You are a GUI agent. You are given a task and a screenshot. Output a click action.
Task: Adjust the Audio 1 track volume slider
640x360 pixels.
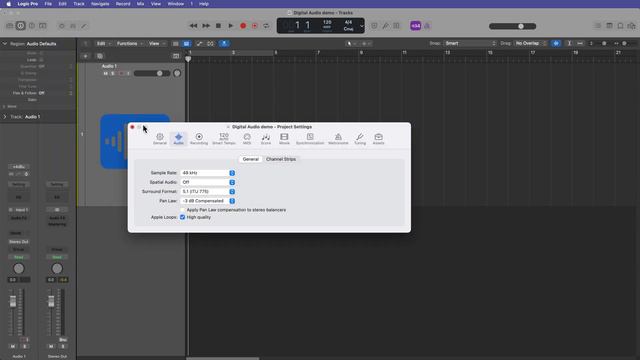[x=152, y=73]
